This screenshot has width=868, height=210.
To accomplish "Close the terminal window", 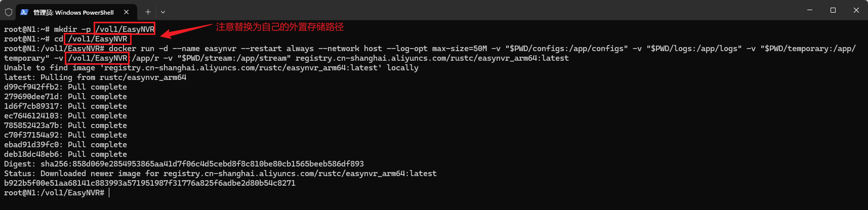I will point(856,10).
